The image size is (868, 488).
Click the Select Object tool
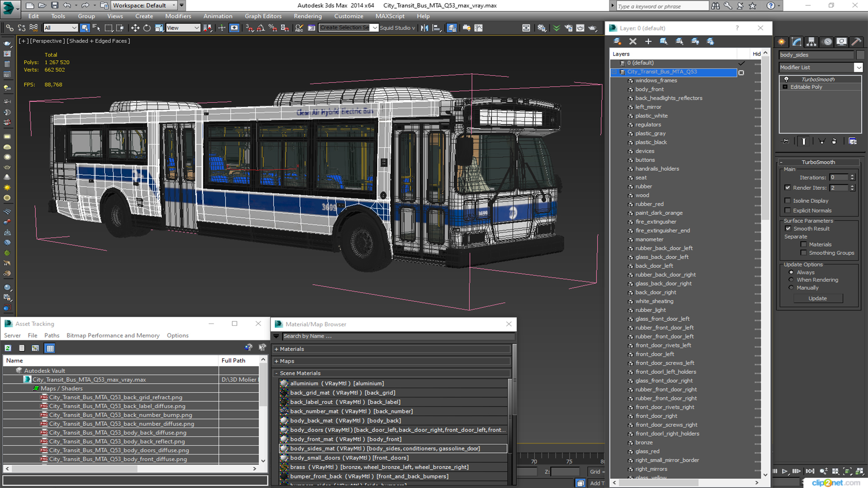coord(85,28)
